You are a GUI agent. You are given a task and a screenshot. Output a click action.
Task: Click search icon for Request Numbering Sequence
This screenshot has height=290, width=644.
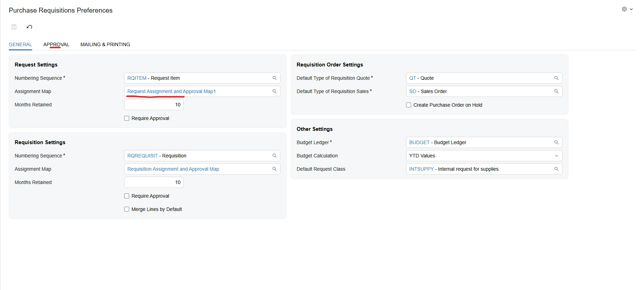[275, 78]
